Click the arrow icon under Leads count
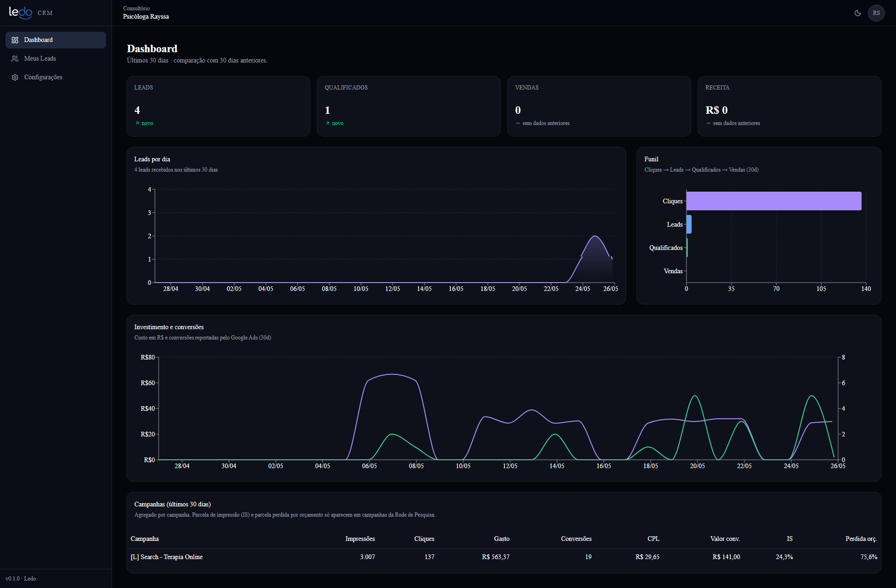Screen dimensions: 896x588 (x=137, y=124)
